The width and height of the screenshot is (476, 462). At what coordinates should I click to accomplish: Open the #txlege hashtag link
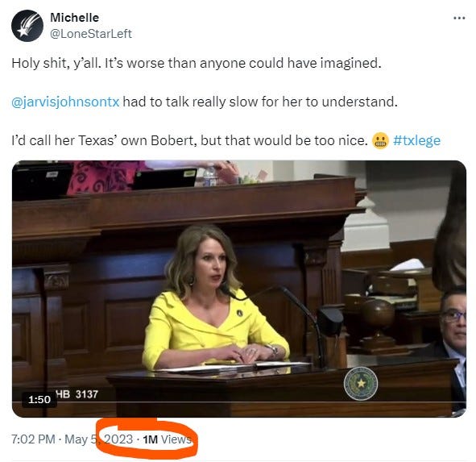(416, 140)
